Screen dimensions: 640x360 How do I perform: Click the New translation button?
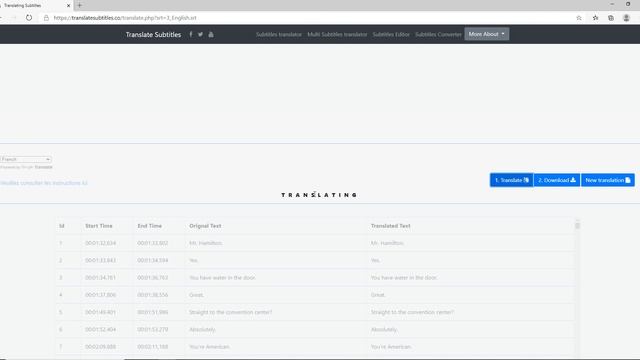click(x=608, y=180)
